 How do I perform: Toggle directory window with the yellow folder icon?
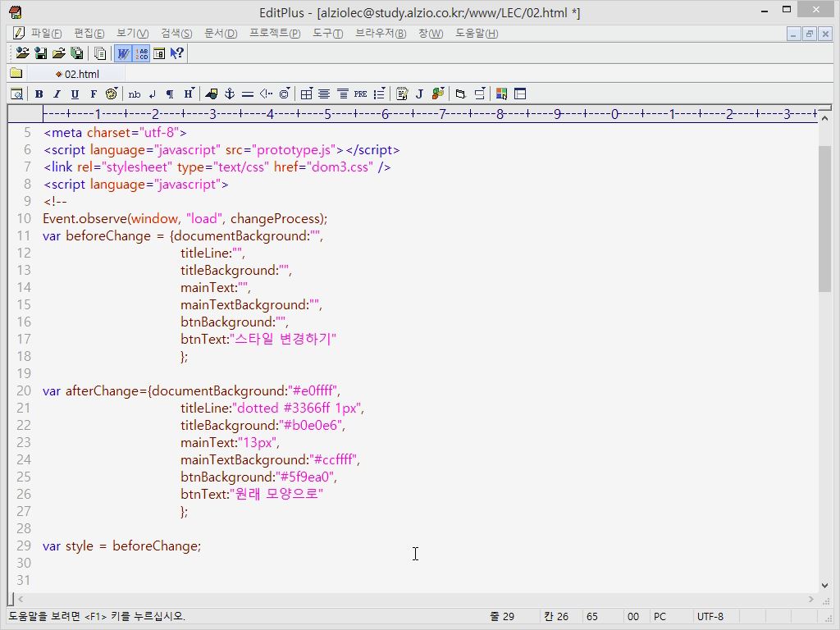point(16,73)
